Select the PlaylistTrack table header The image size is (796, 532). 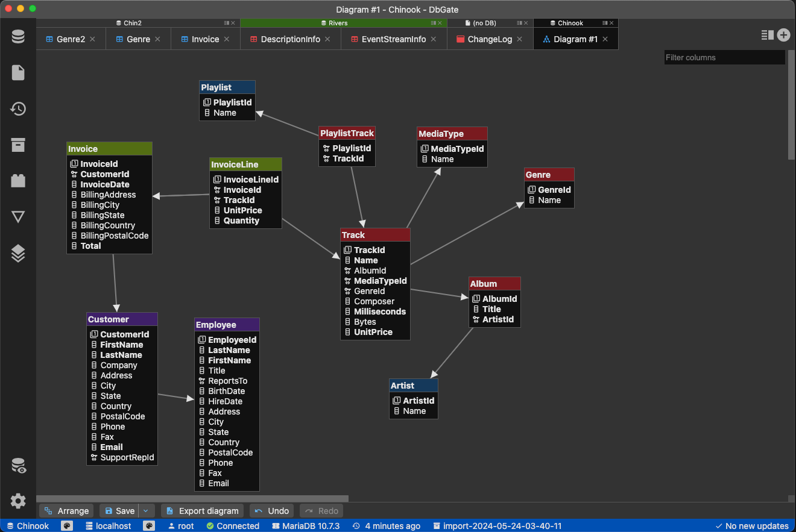coord(347,133)
